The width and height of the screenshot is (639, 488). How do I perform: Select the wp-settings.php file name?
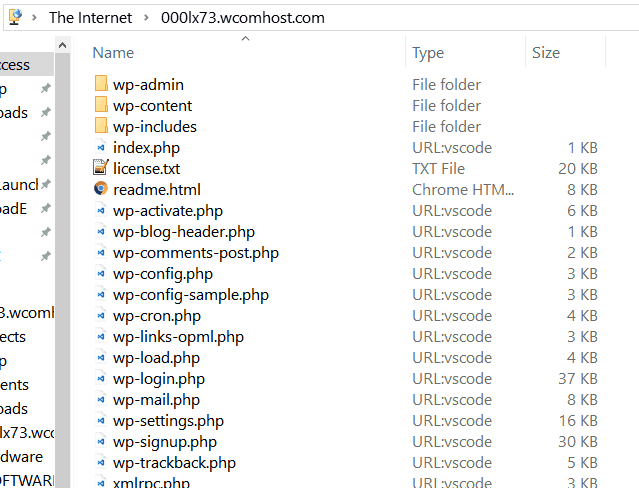168,421
